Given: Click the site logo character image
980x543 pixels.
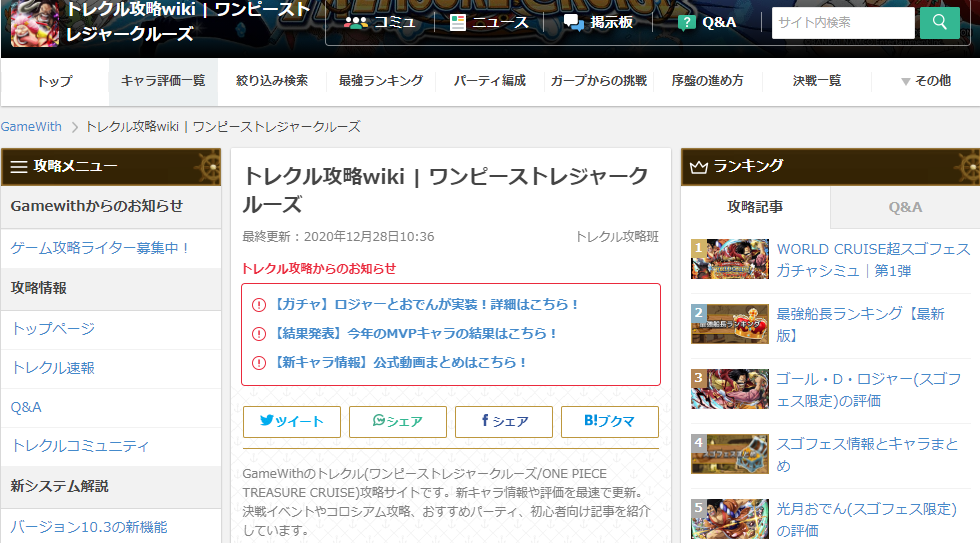Looking at the screenshot, I should coord(35,23).
